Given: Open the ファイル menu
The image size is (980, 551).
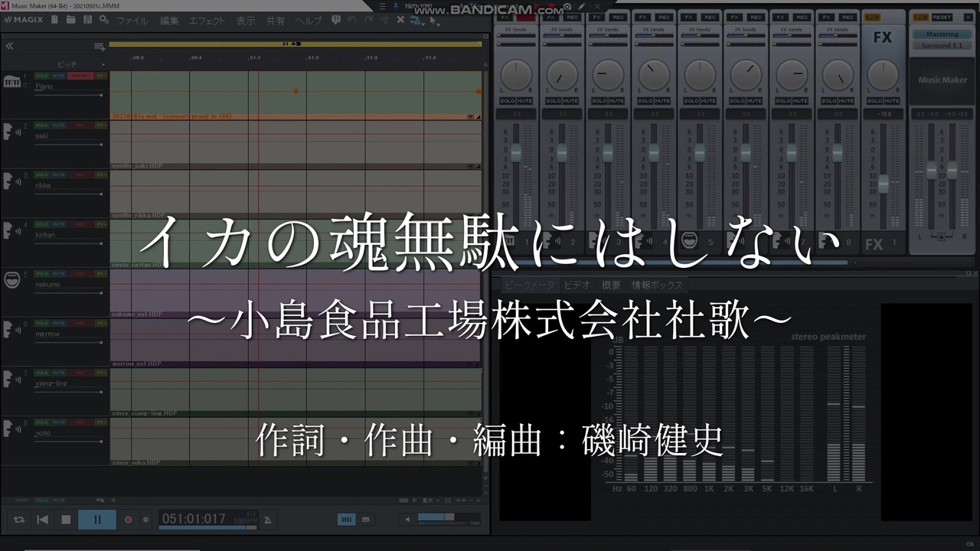Looking at the screenshot, I should coord(132,21).
